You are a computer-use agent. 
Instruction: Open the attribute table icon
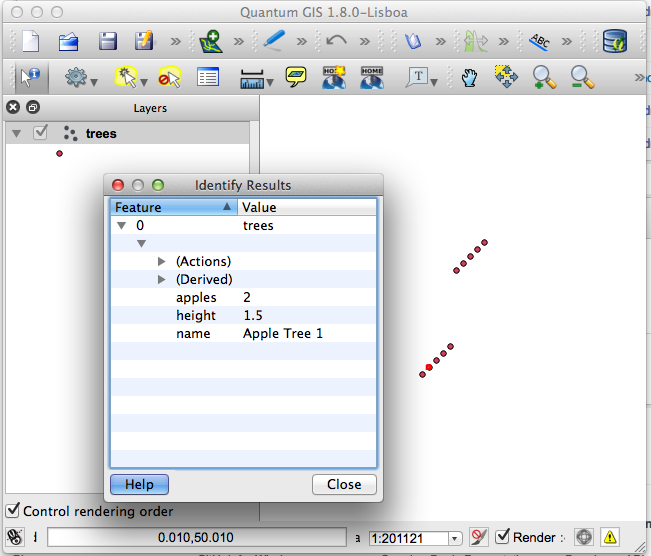click(208, 77)
